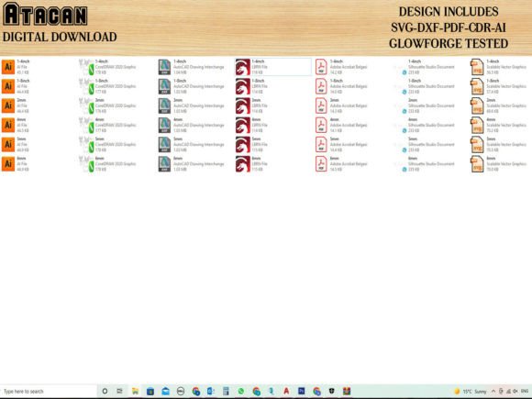Select the 1-8inch CorelDRAW 2020 Graphic file
The width and height of the screenshot is (532, 399).
point(107,86)
